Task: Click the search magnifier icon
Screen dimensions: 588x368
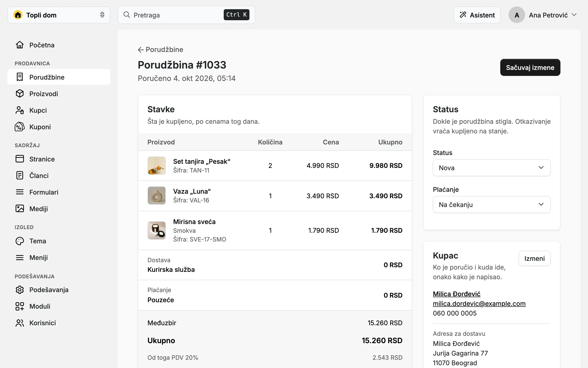Action: (x=127, y=14)
